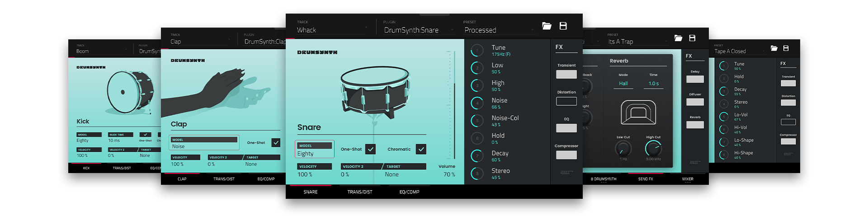
Task: Click the reverb room shape graphic
Action: (638, 113)
